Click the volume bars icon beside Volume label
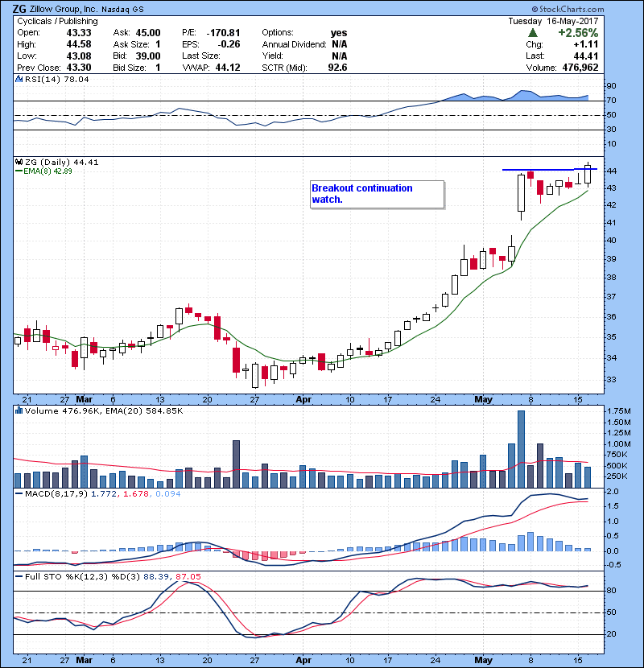This screenshot has height=668, width=644. [19, 410]
